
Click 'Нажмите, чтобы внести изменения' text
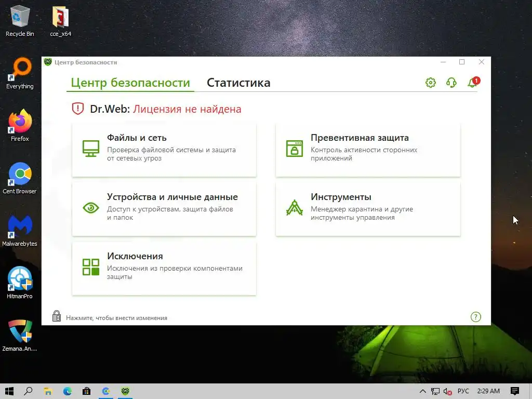tap(116, 318)
